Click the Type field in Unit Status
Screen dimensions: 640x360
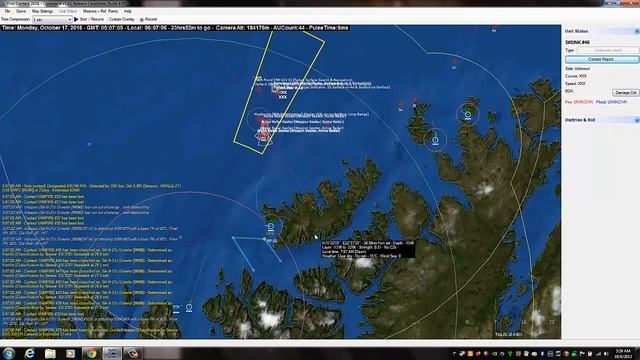(x=608, y=50)
